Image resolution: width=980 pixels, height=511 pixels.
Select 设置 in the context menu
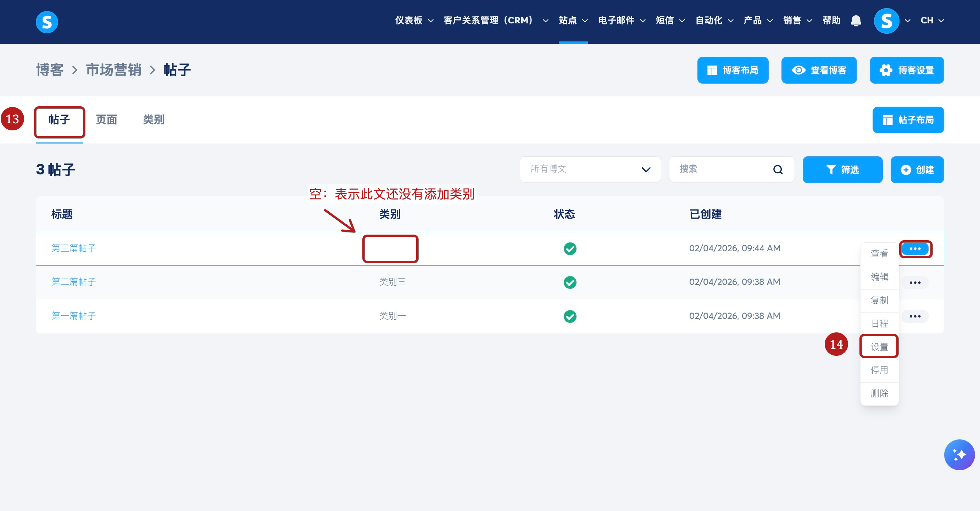click(879, 347)
